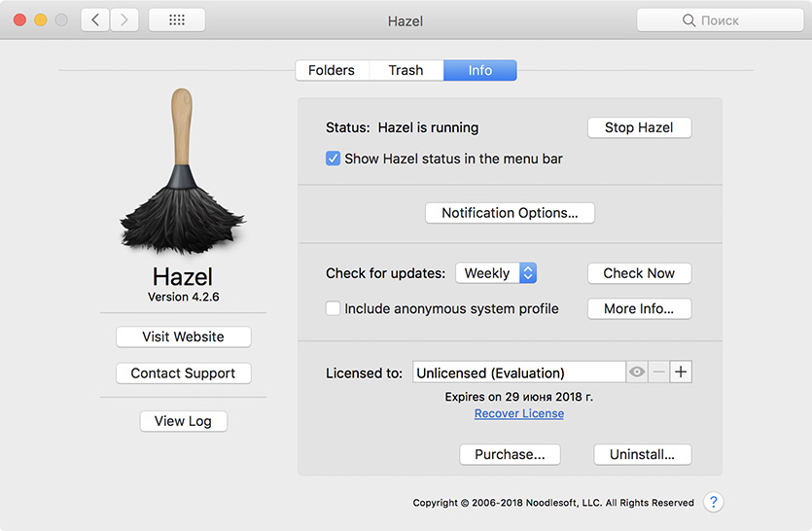Open the Weekly update frequency dropdown

point(496,273)
